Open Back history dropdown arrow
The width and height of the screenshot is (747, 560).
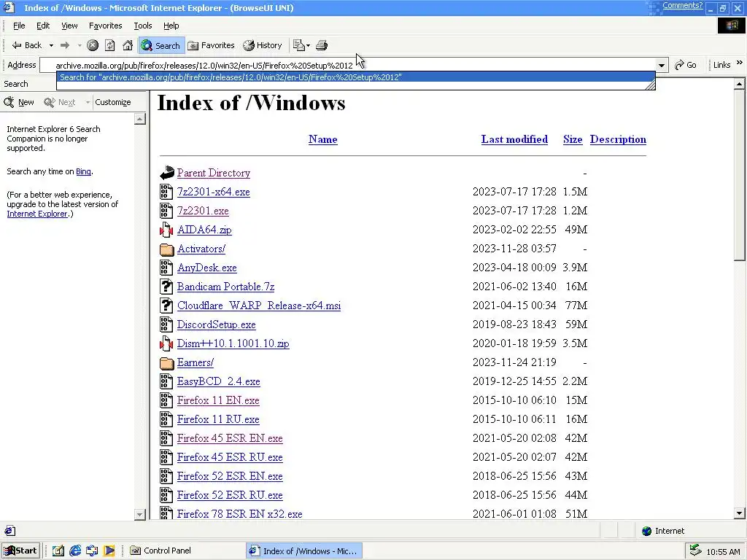pyautogui.click(x=51, y=46)
